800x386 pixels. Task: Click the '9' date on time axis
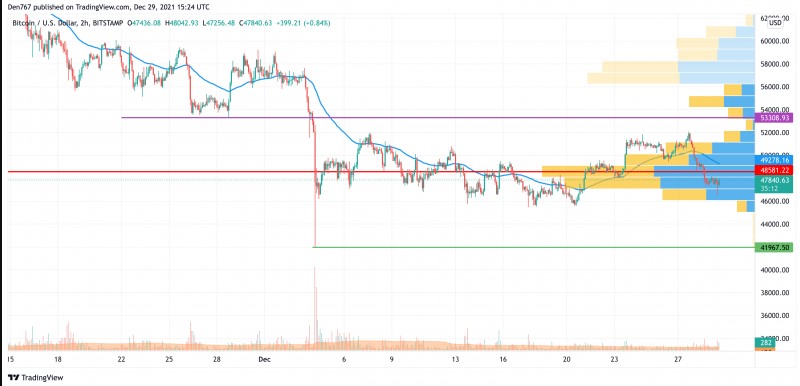click(x=392, y=359)
